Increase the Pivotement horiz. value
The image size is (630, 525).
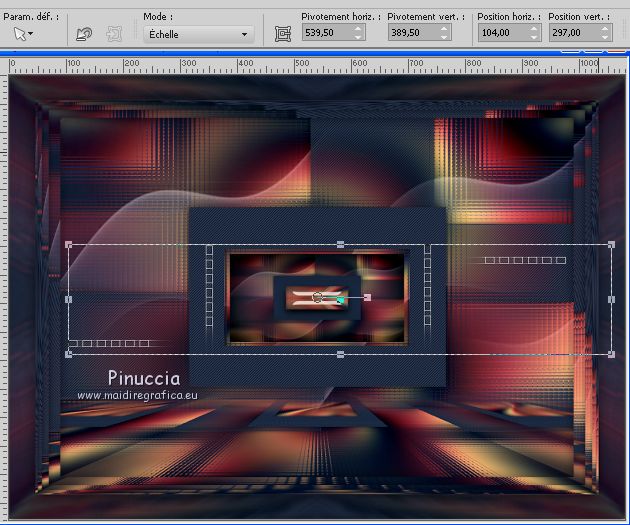[359, 29]
